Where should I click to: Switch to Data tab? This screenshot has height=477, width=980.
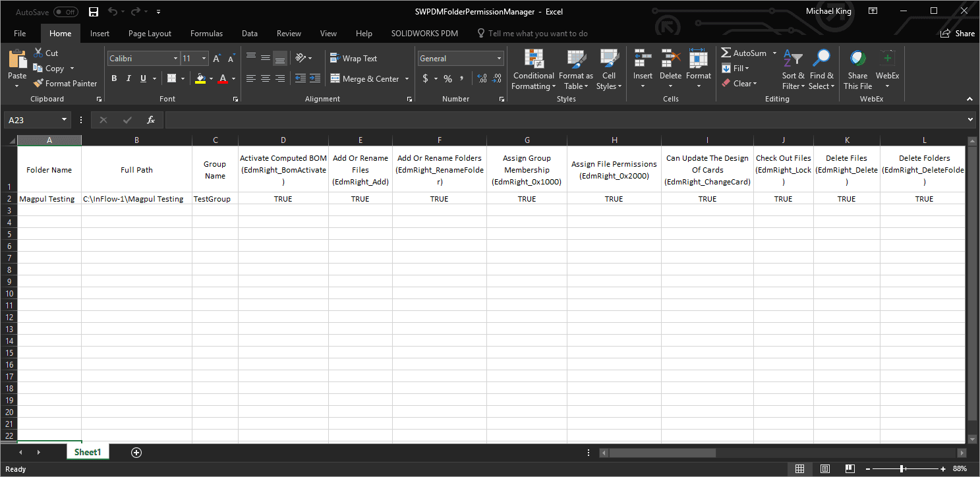coord(250,34)
